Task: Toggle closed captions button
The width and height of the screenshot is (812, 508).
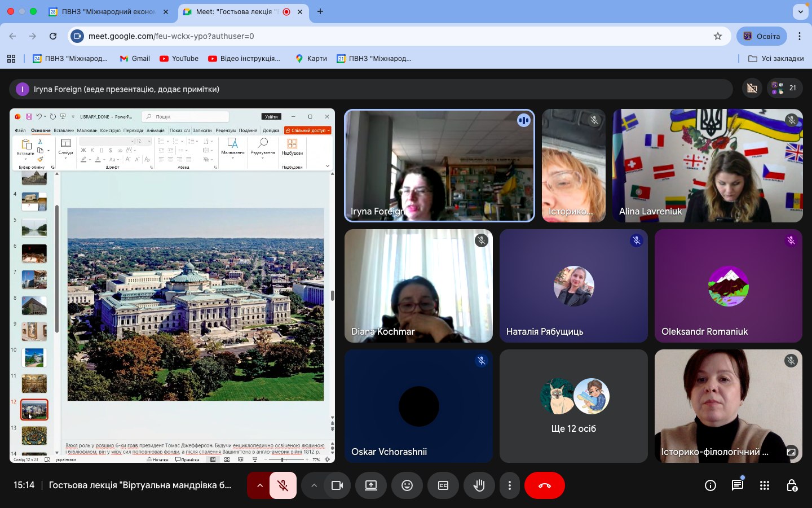Action: tap(443, 485)
